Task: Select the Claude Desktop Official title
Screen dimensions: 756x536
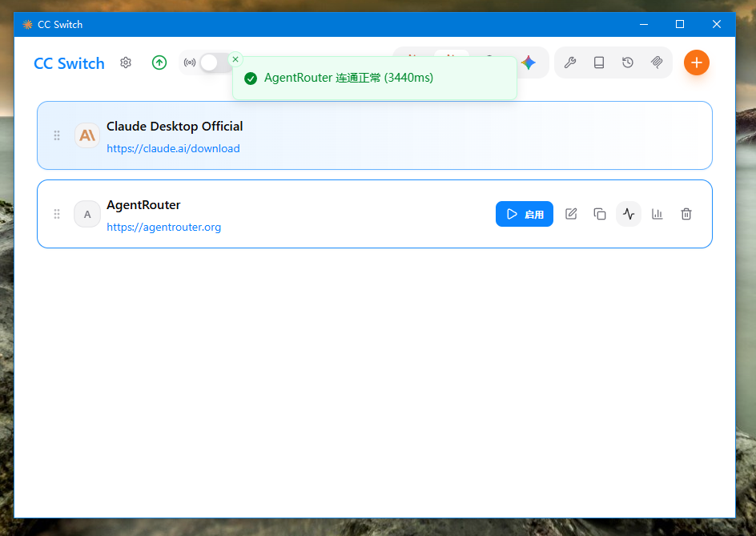Action: point(175,127)
